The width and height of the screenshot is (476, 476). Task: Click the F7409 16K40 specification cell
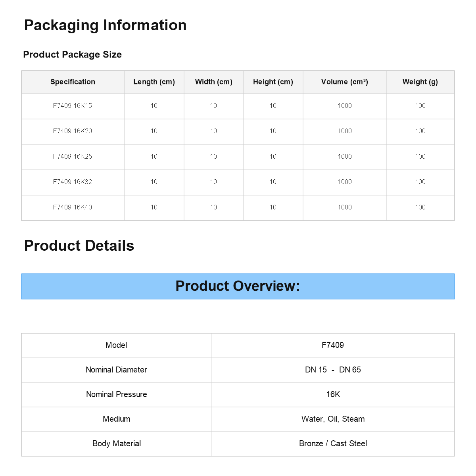tap(73, 207)
